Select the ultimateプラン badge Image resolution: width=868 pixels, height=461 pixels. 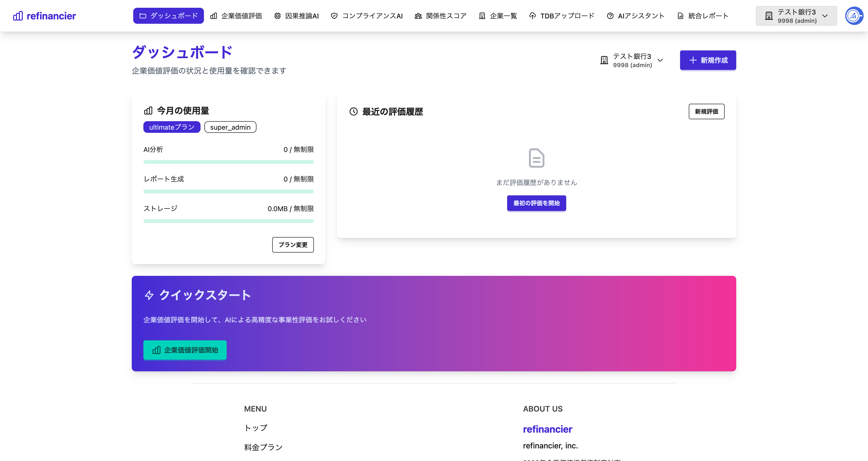[172, 127]
